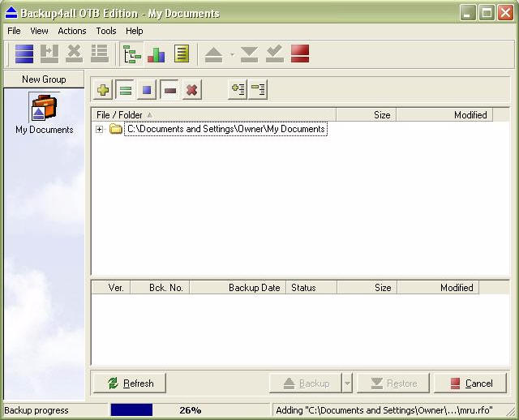Image resolution: width=519 pixels, height=420 pixels.
Task: Maximize the Backup4all window
Action: [x=487, y=13]
